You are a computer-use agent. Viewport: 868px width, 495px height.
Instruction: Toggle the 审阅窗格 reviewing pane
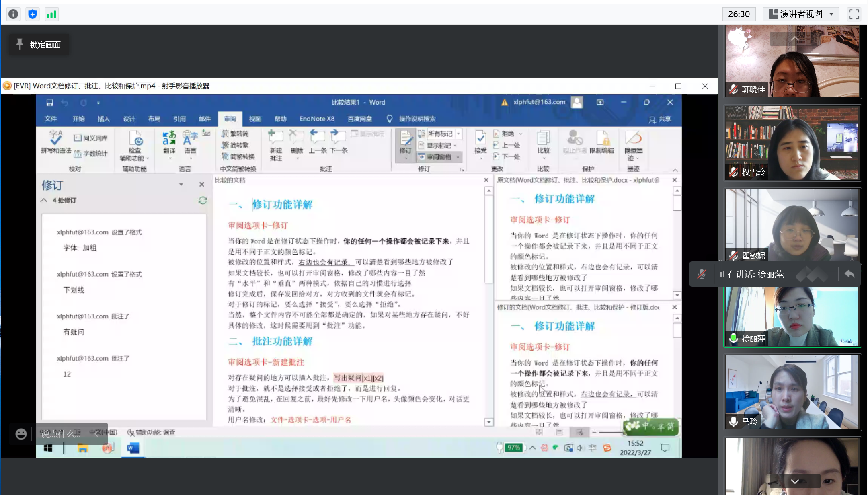[438, 157]
